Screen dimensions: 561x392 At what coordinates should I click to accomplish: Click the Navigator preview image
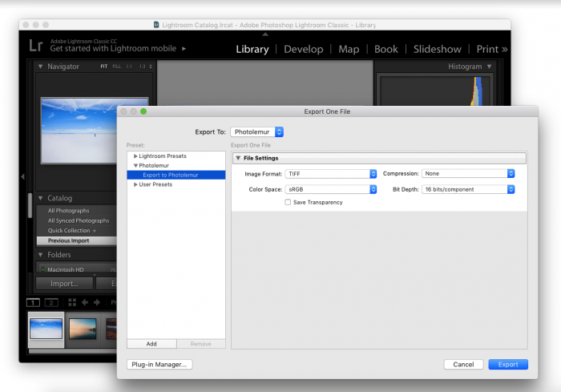pos(79,131)
